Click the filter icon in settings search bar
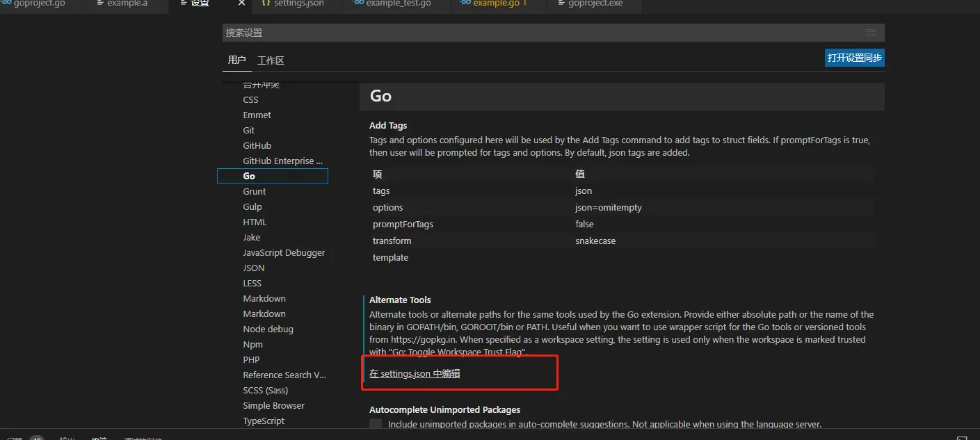 click(870, 33)
